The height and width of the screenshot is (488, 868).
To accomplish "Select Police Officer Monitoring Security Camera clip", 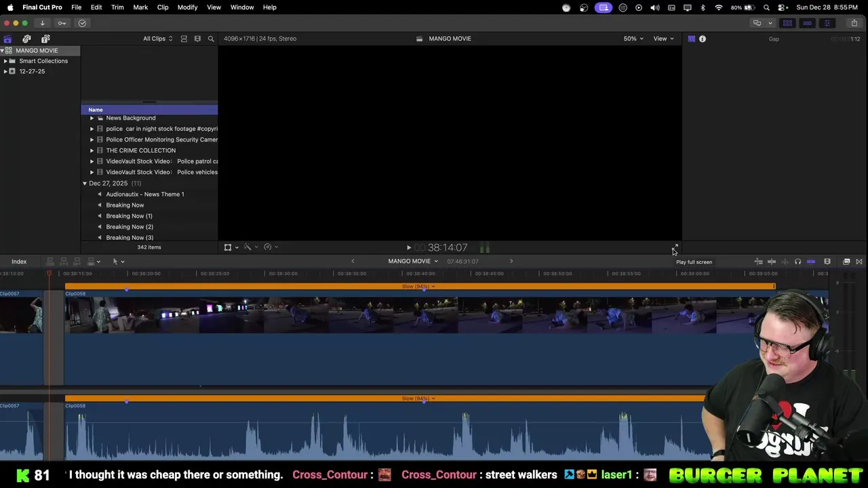I will (x=161, y=140).
